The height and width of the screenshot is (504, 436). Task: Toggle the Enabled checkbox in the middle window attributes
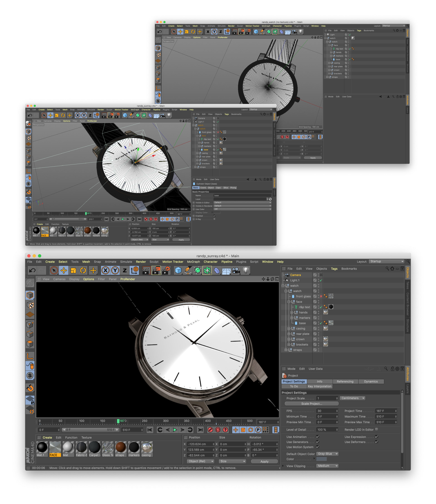pyautogui.click(x=214, y=216)
